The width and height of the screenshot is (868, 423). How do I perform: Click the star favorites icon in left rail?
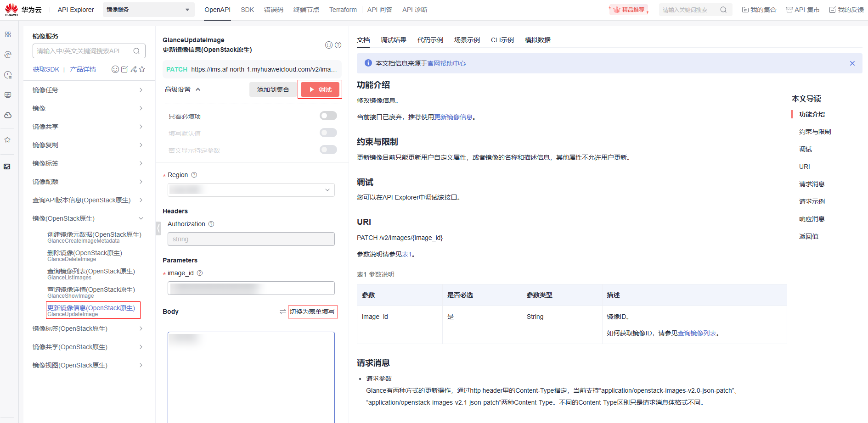pyautogui.click(x=8, y=140)
